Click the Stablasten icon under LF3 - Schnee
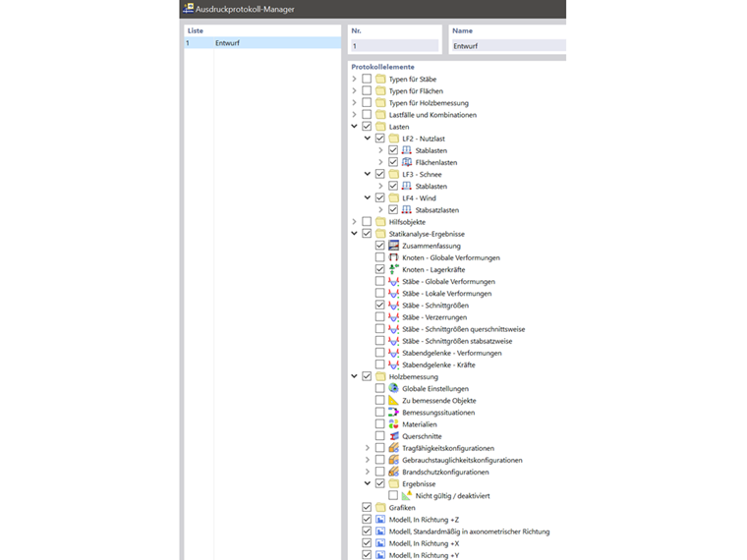747x560 pixels. tap(406, 187)
